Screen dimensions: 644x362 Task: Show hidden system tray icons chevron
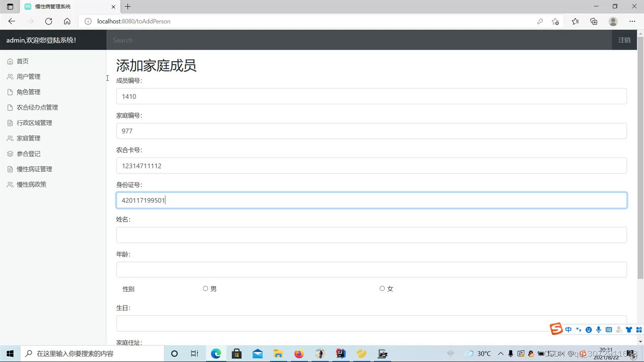coord(501,354)
